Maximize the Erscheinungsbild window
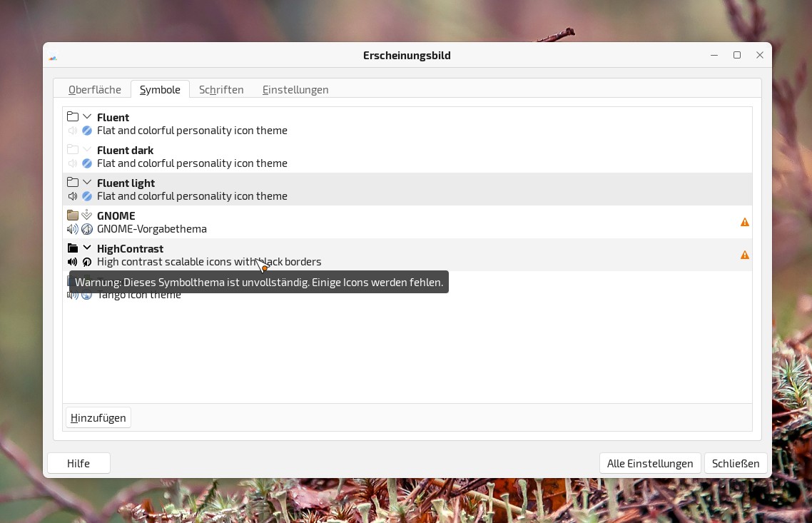The width and height of the screenshot is (812, 523). [x=737, y=55]
